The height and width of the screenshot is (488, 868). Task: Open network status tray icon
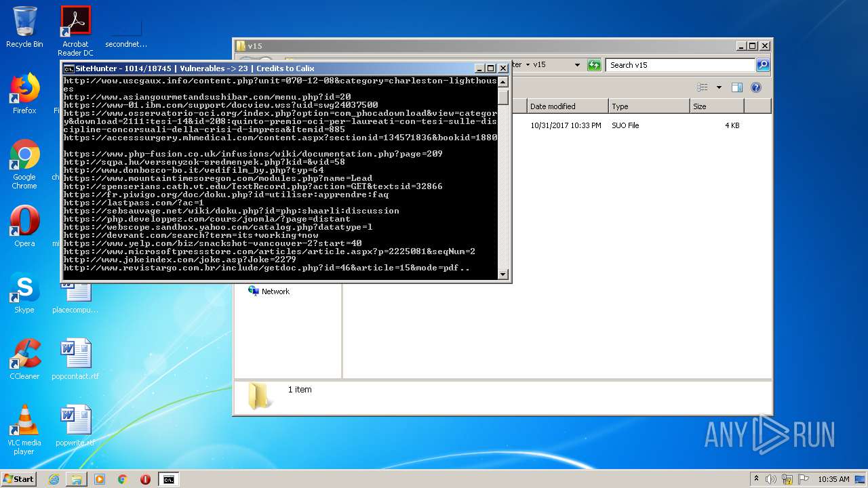tap(787, 479)
